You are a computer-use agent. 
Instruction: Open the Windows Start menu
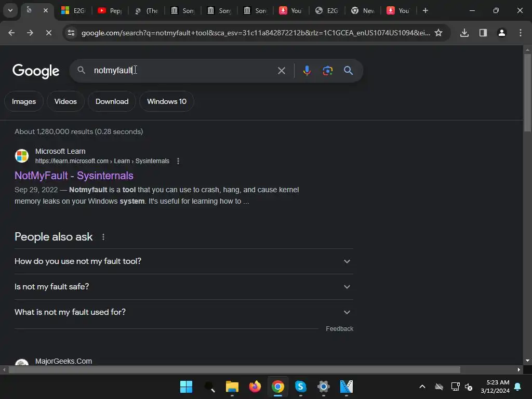pyautogui.click(x=186, y=387)
